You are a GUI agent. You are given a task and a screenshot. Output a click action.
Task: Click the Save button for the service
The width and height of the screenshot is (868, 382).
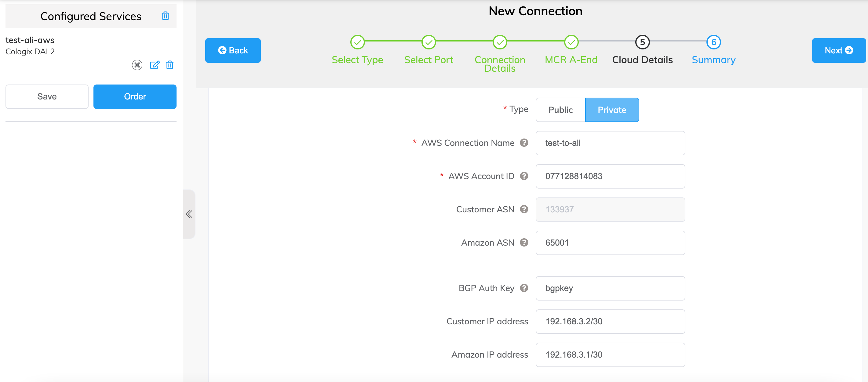coord(46,96)
